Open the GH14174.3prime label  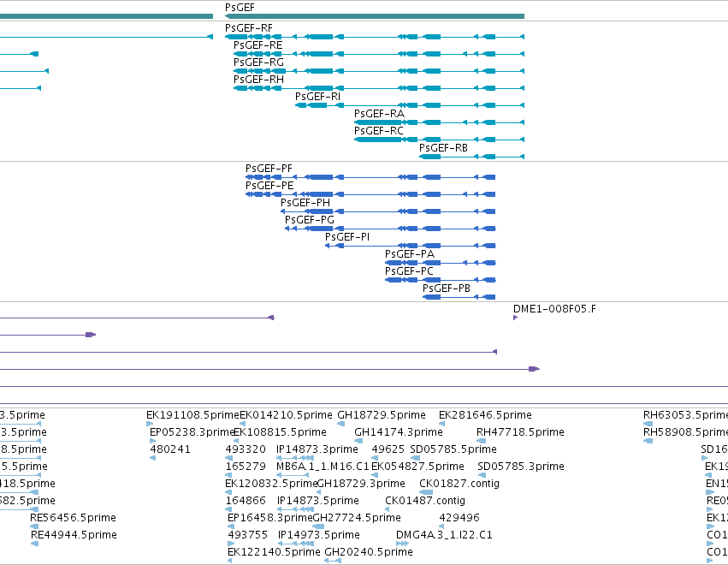coord(399,432)
